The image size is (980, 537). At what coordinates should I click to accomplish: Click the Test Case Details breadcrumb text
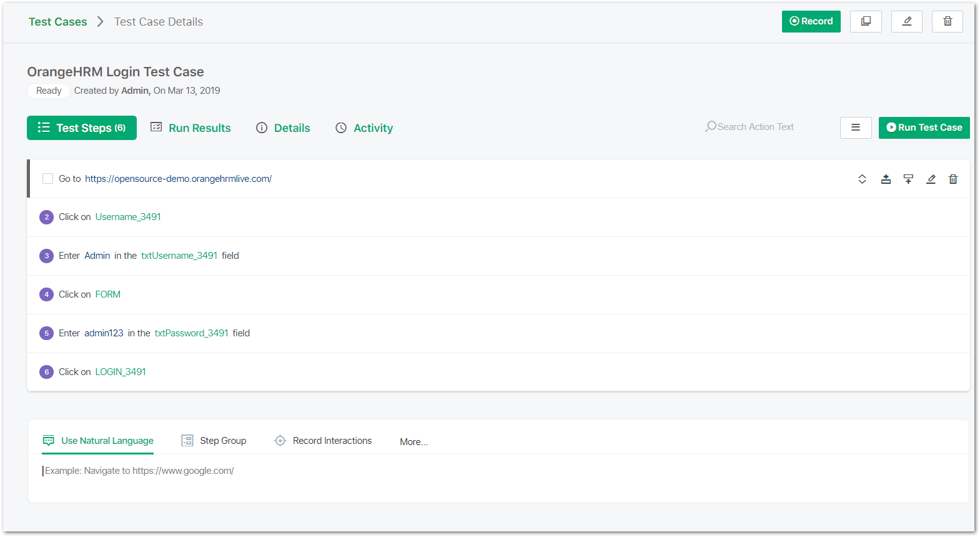[159, 22]
